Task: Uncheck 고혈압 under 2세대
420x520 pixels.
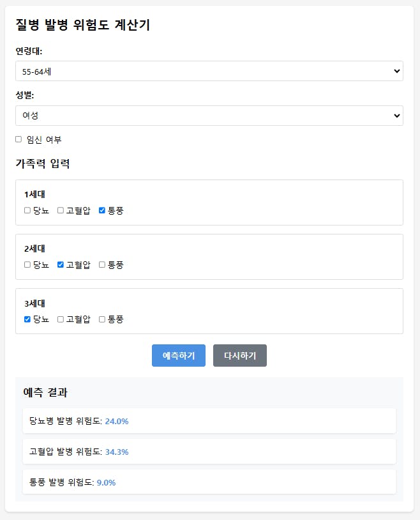Action: click(x=61, y=264)
